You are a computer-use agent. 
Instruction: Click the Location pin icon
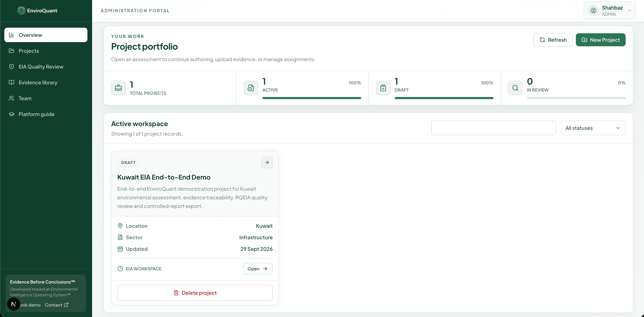120,226
